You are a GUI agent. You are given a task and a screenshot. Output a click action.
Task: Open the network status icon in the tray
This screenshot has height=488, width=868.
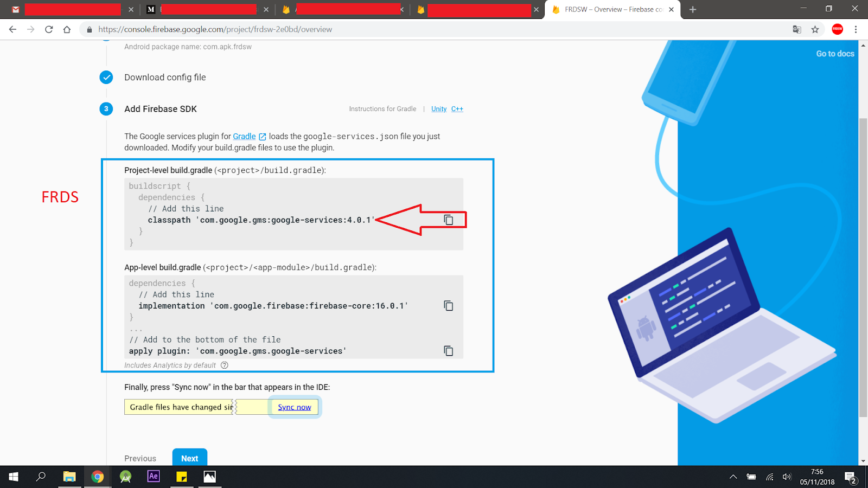[769, 477]
